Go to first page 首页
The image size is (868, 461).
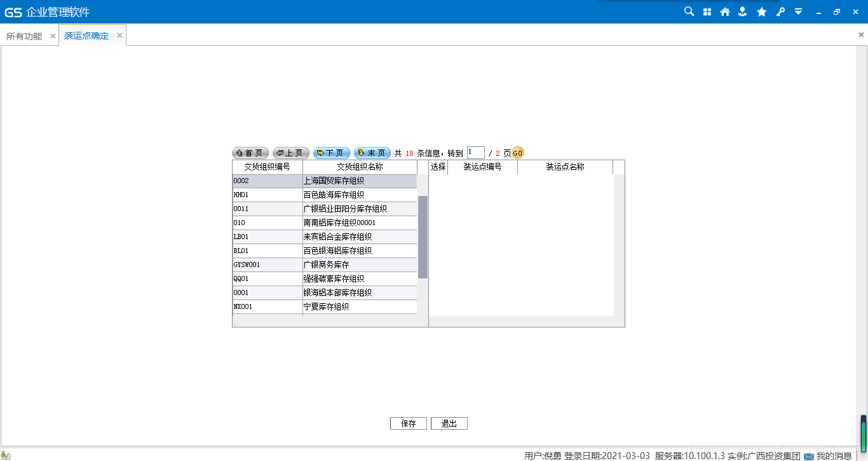(250, 153)
